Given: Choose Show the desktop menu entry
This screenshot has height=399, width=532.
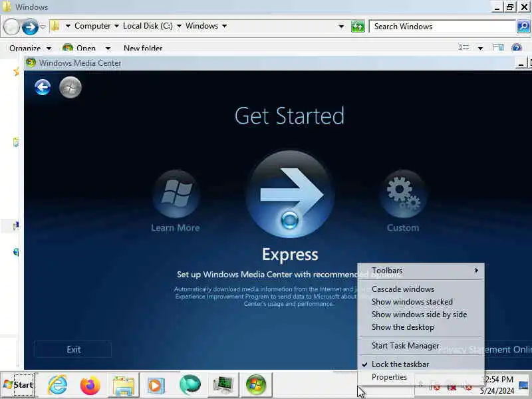Looking at the screenshot, I should point(421,327).
